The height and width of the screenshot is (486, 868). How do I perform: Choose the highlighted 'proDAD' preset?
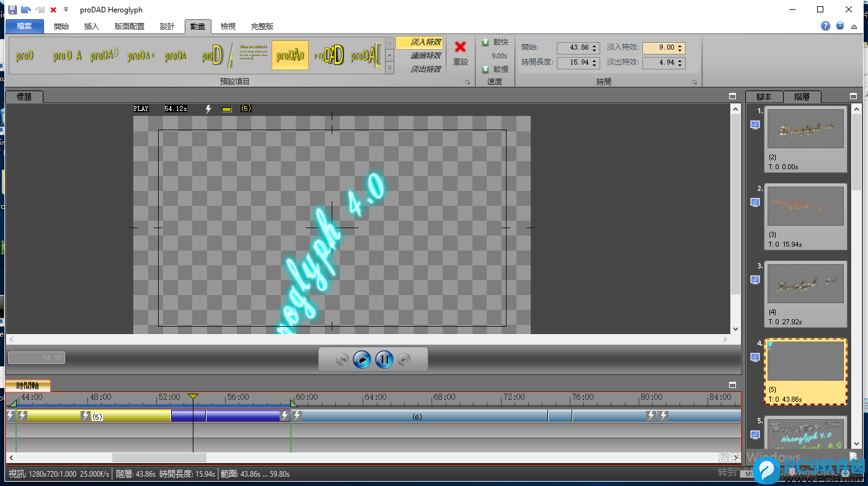pyautogui.click(x=290, y=55)
